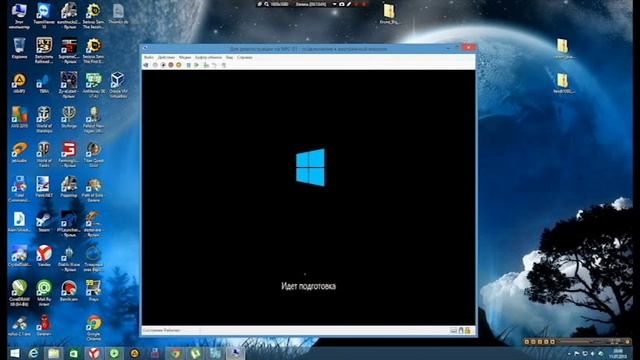
Task: Open the Файл menu in VM window
Action: point(149,58)
